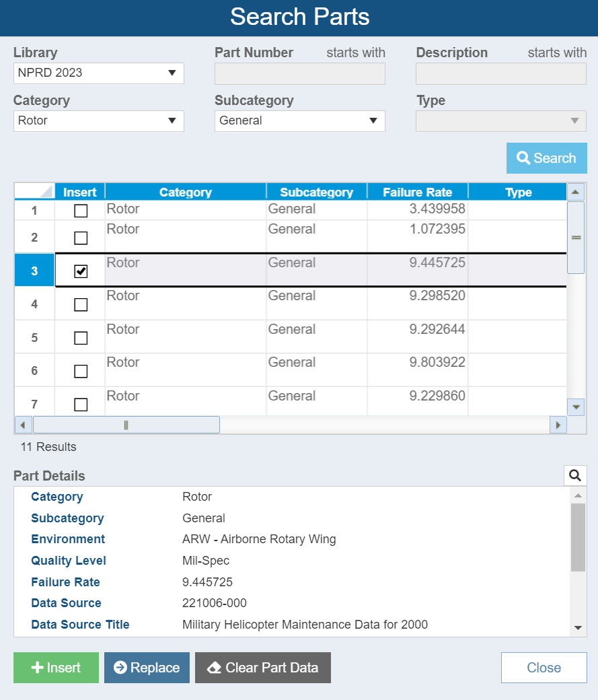The width and height of the screenshot is (598, 700).
Task: Click into the Part Number input field
Action: (x=299, y=74)
